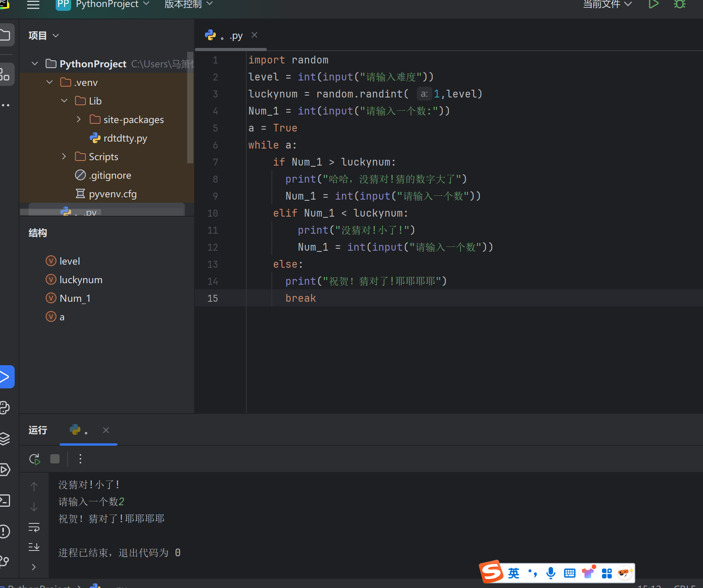This screenshot has width=703, height=588.
Task: Close the .py editor tab
Action: coord(254,35)
